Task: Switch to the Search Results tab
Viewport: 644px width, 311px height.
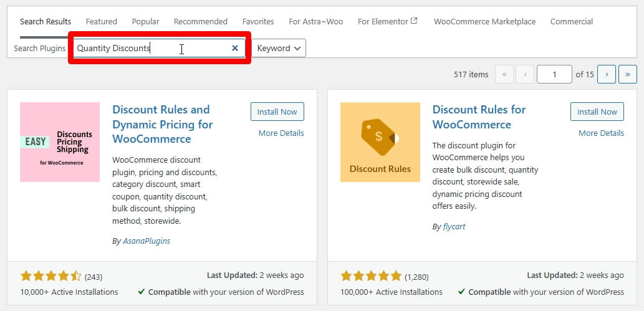Action: 46,21
